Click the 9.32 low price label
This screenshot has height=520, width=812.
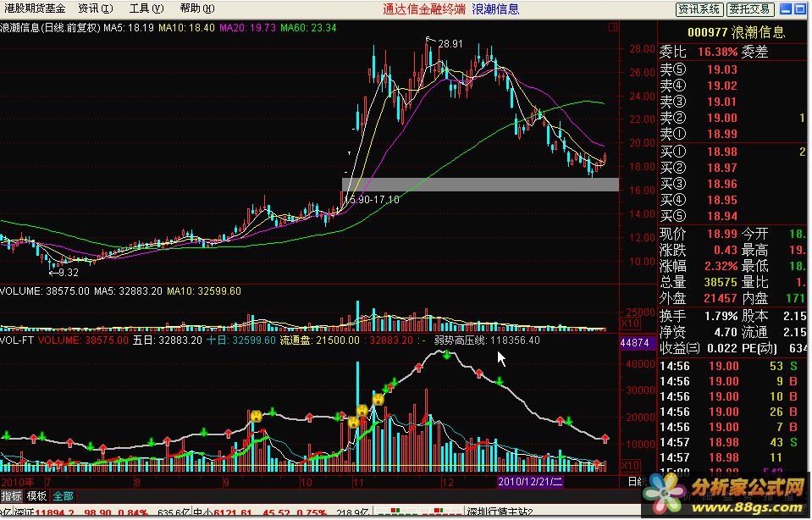pos(69,273)
